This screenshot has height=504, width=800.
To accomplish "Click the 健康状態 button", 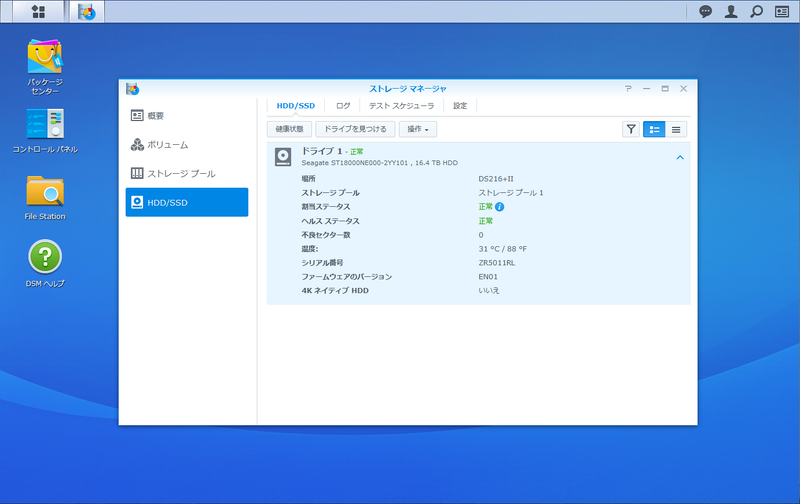I will (x=289, y=129).
